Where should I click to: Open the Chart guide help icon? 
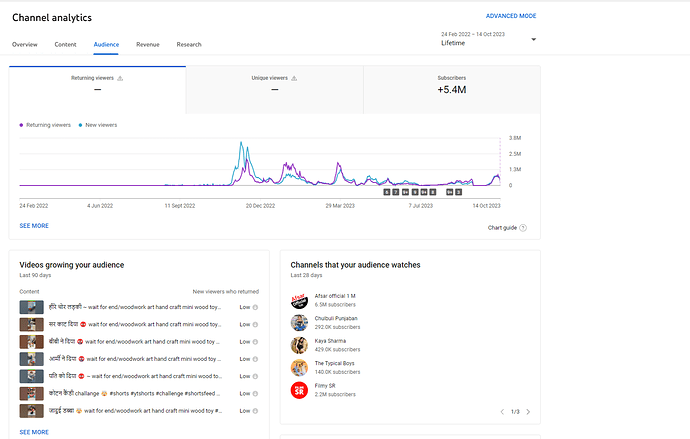click(523, 228)
